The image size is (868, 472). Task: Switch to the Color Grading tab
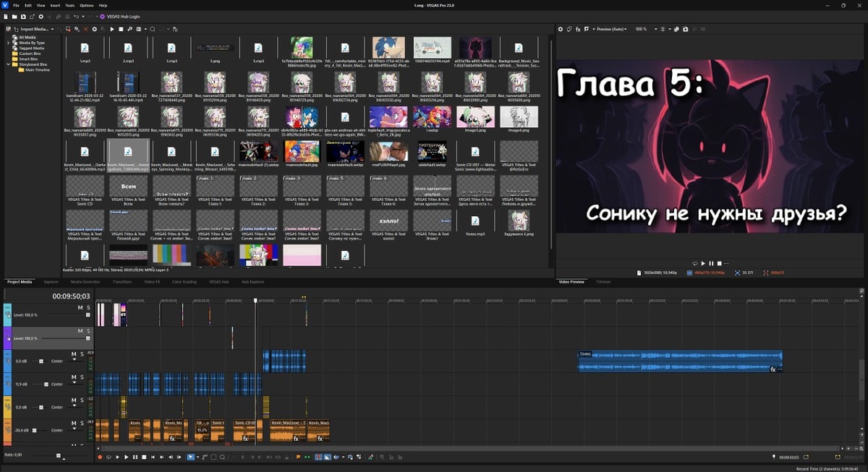(x=184, y=282)
